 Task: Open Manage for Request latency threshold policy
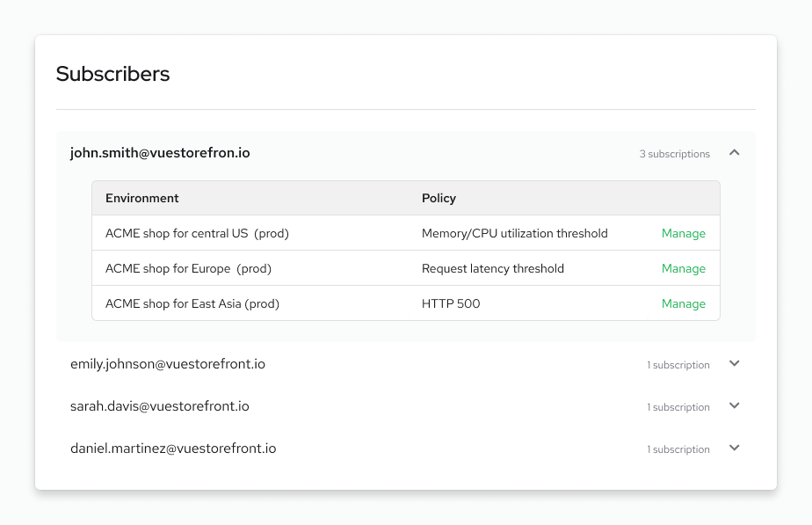[x=684, y=268]
